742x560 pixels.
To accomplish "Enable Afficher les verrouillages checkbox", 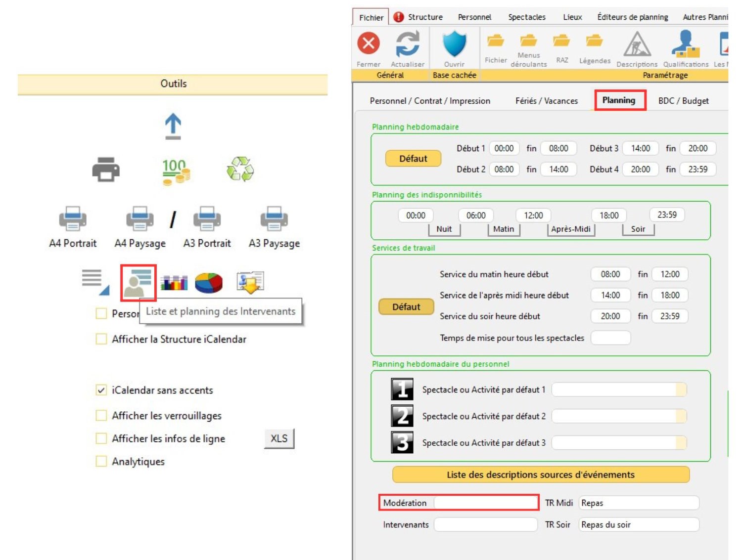I will coord(101,415).
